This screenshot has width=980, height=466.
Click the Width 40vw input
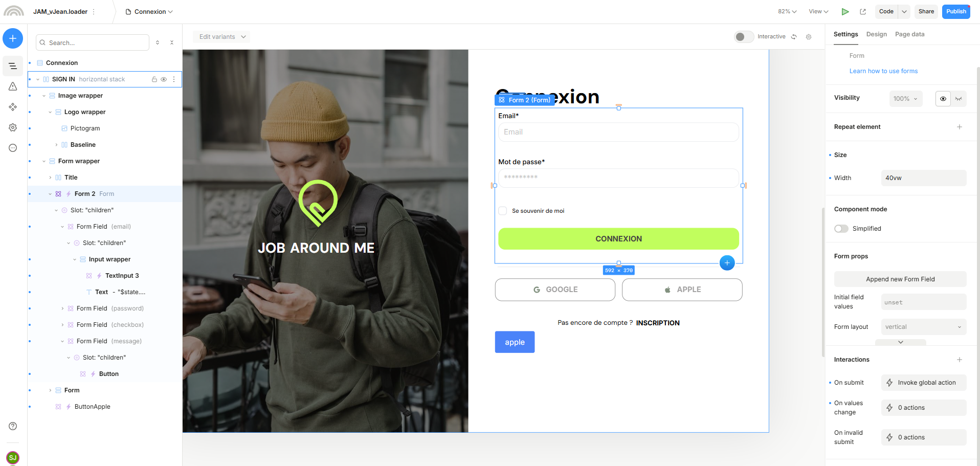click(924, 178)
